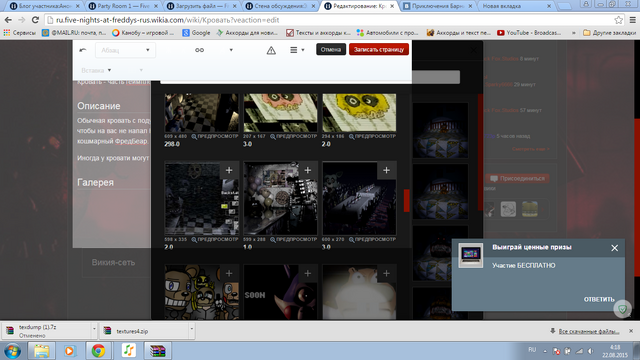Click the warning triangle notices icon
Viewport: 640px width, 360px height.
coord(271,50)
